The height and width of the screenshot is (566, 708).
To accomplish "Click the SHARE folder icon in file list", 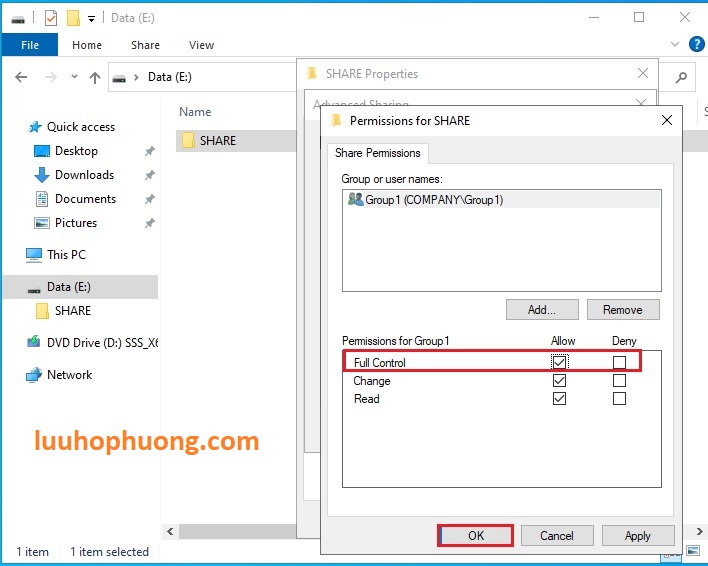I will 188,141.
